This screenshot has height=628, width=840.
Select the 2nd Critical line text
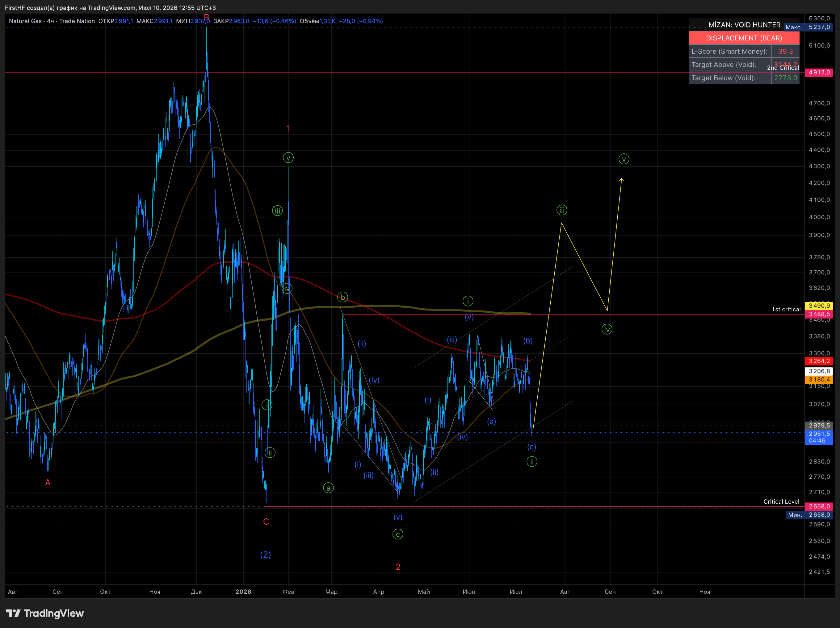(783, 68)
